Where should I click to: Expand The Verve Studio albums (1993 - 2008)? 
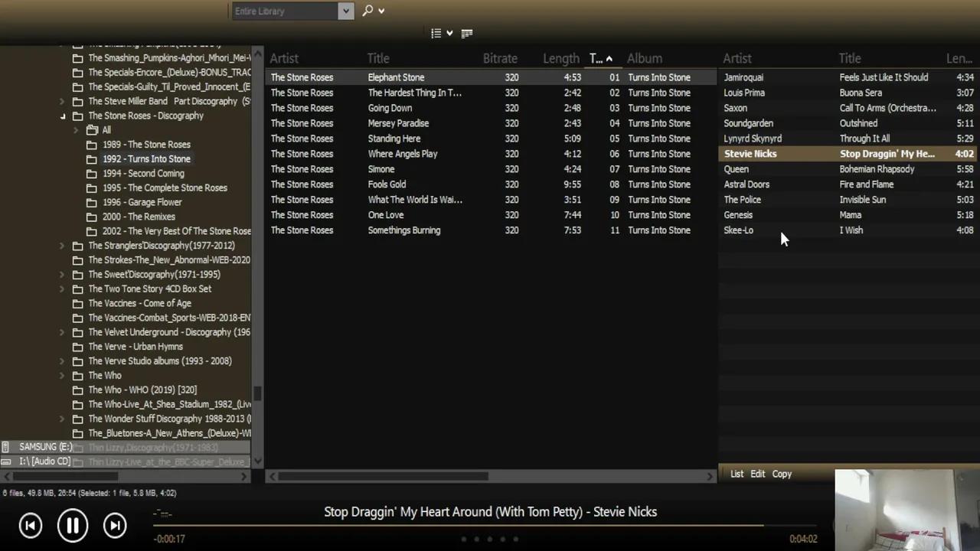coord(62,361)
